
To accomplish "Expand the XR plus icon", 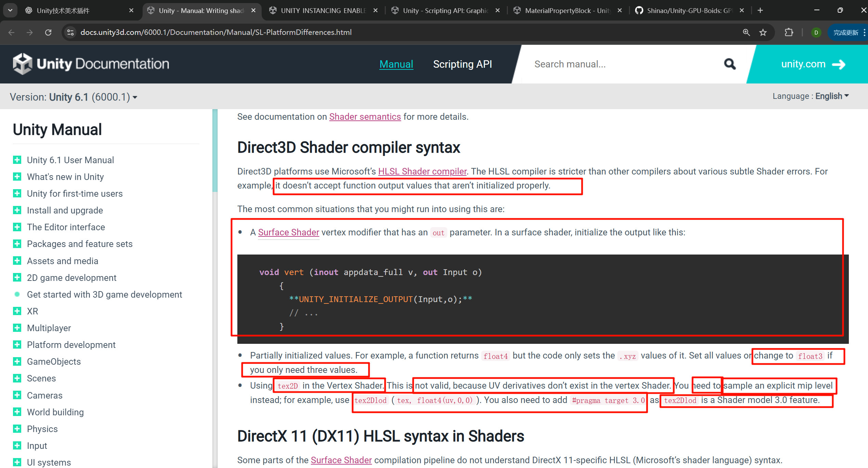I will coord(17,311).
